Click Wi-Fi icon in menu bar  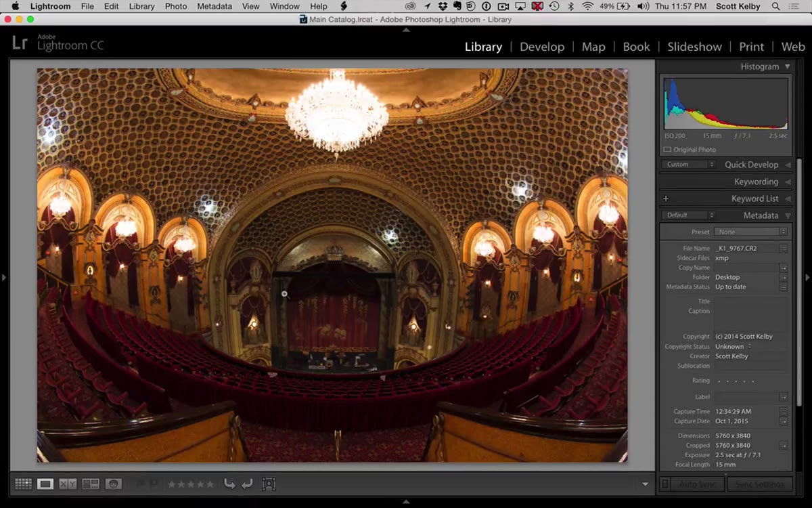coord(587,6)
